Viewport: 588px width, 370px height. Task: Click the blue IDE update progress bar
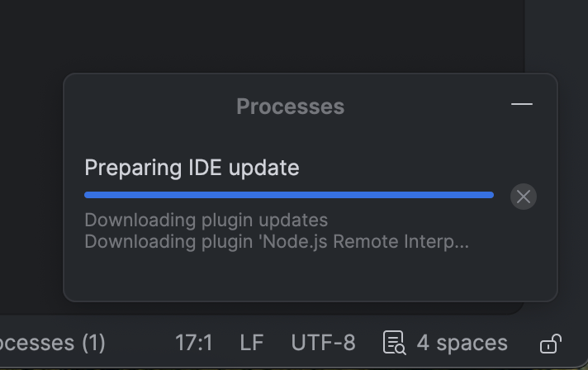click(289, 195)
